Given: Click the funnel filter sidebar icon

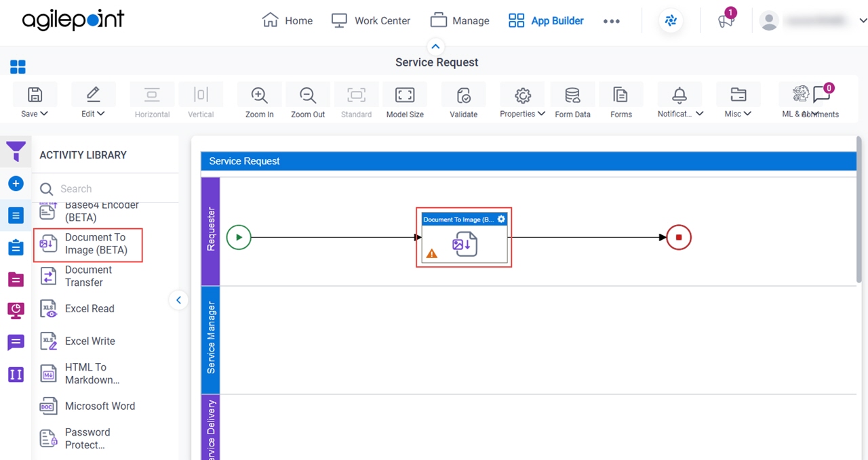Looking at the screenshot, I should [x=16, y=152].
